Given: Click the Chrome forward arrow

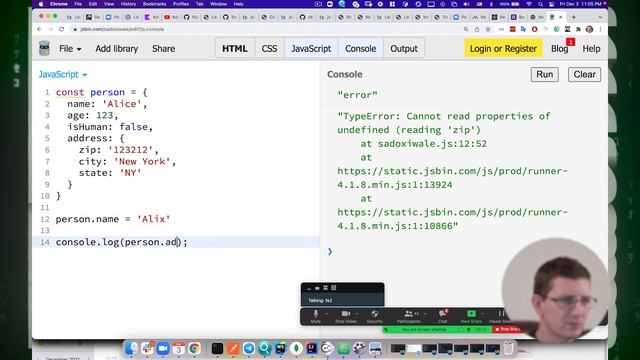Looking at the screenshot, I should tap(51, 29).
